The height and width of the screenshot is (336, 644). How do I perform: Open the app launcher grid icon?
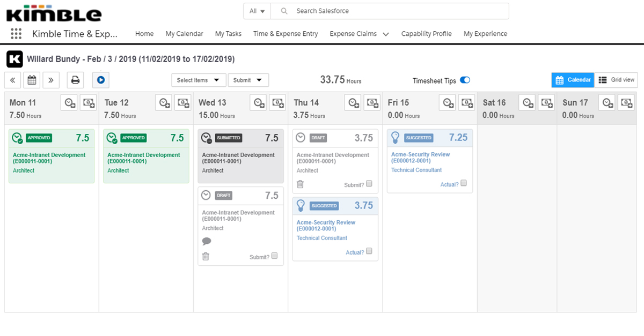pyautogui.click(x=16, y=34)
